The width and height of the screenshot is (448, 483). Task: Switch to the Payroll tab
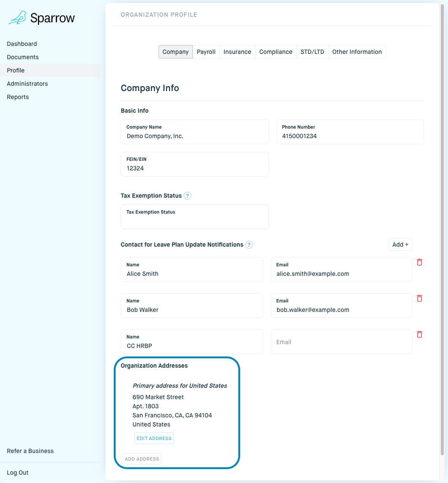click(x=206, y=52)
